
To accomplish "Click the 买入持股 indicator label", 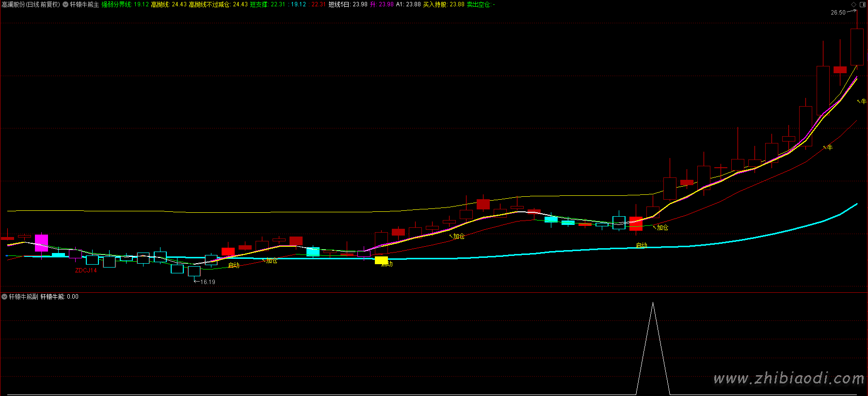I will click(443, 4).
